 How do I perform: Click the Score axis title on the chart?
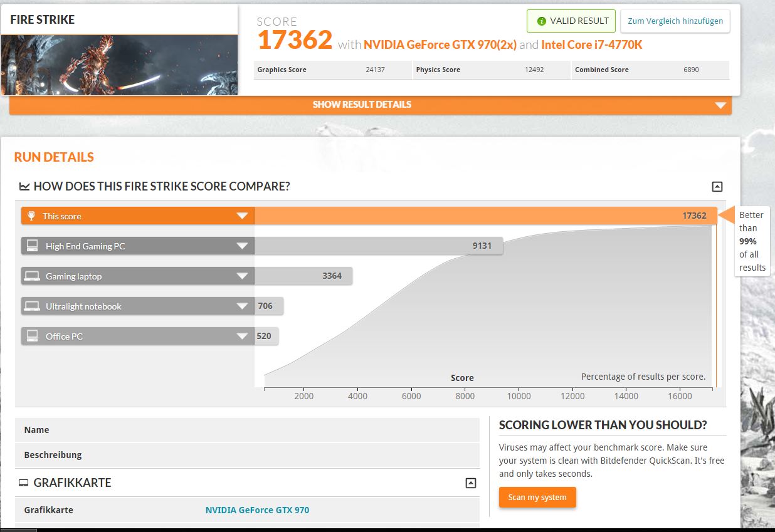462,378
